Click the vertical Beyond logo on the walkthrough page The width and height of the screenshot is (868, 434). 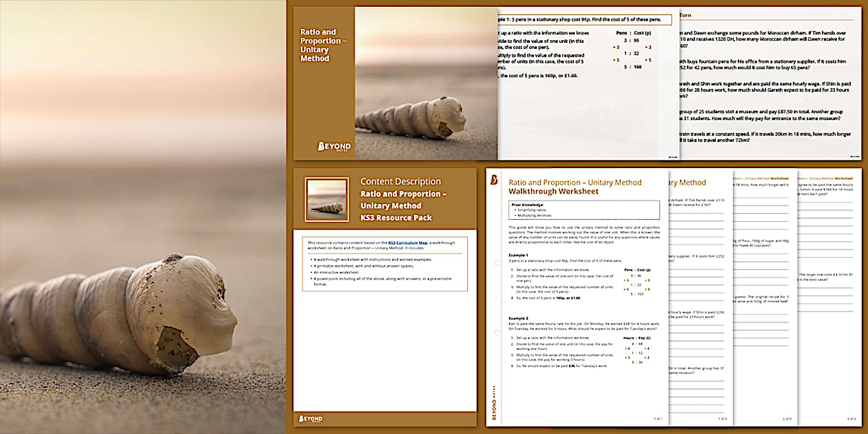coord(493,405)
